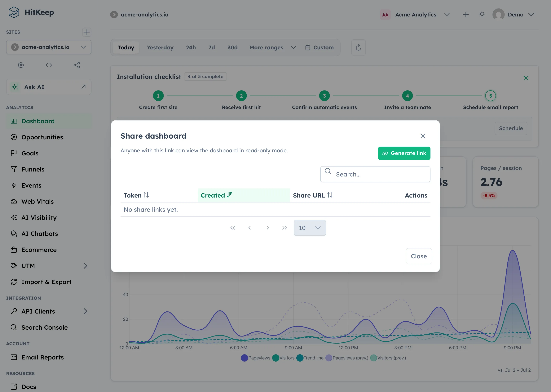Open acme-analytics.io site dropdown
Image resolution: width=551 pixels, height=392 pixels.
tap(49, 47)
